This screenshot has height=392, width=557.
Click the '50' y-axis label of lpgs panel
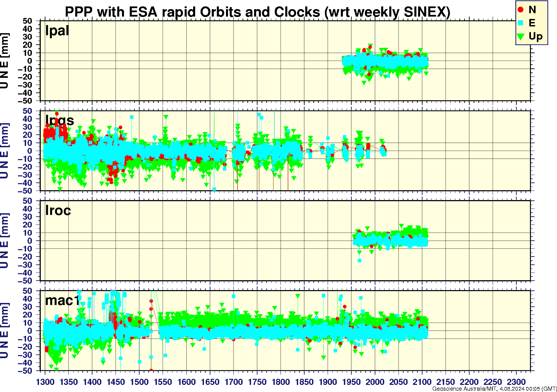tap(28, 111)
